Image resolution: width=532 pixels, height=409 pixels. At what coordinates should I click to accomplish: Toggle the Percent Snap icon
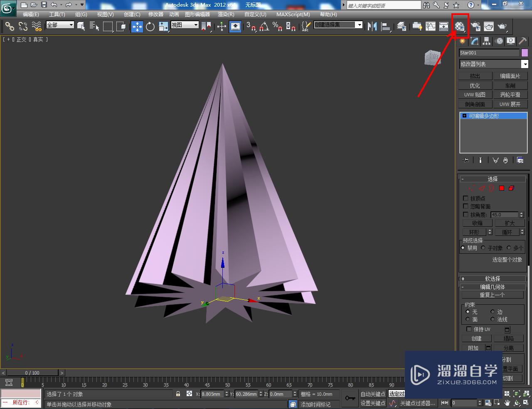pyautogui.click(x=277, y=27)
